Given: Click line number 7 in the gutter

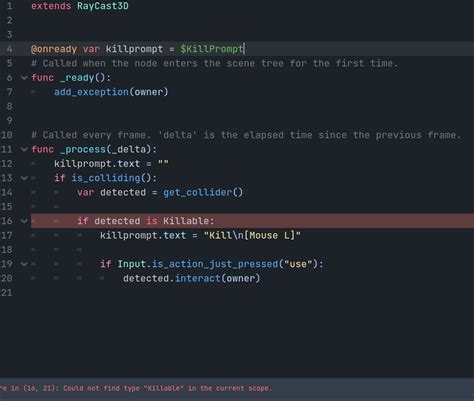Looking at the screenshot, I should 9,92.
